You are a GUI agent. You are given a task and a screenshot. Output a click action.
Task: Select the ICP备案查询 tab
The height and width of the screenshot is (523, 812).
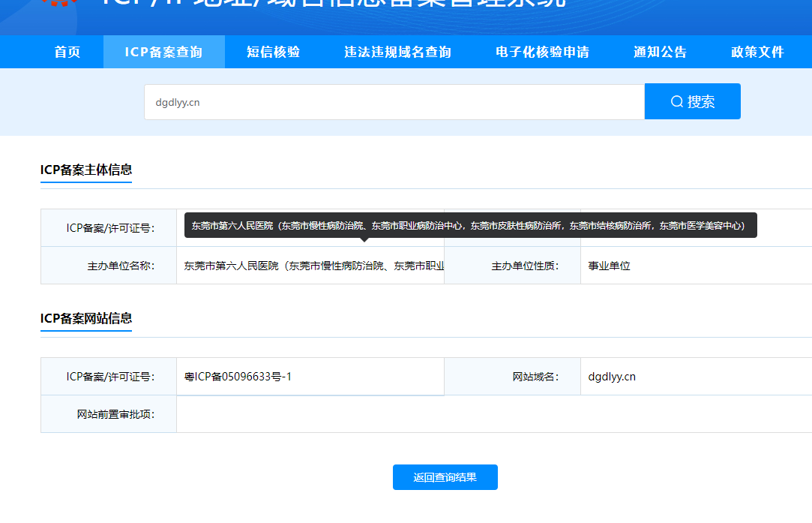pos(163,52)
